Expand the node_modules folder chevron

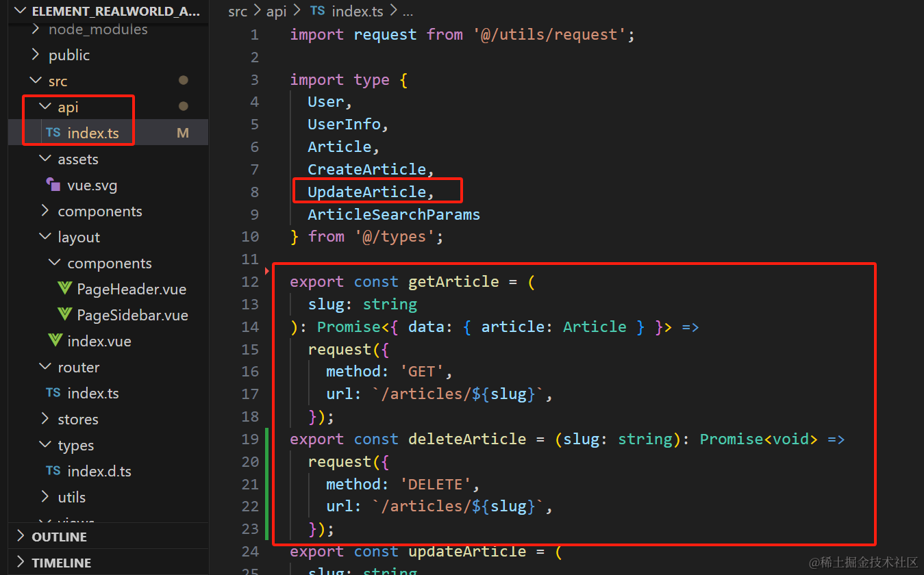click(x=36, y=29)
